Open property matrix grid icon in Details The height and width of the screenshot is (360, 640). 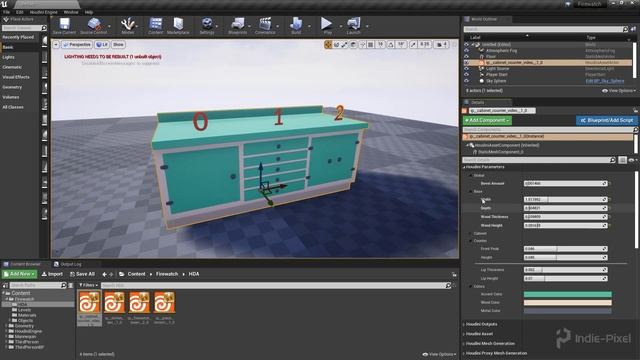pos(622,160)
